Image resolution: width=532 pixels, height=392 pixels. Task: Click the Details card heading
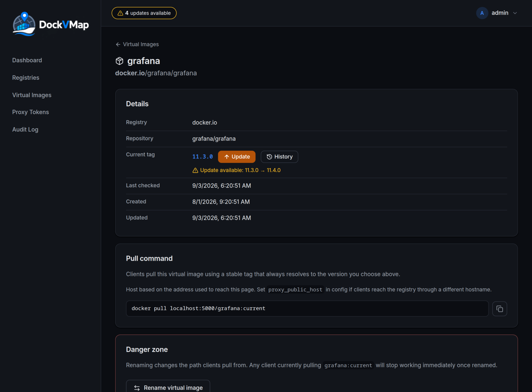(x=137, y=104)
